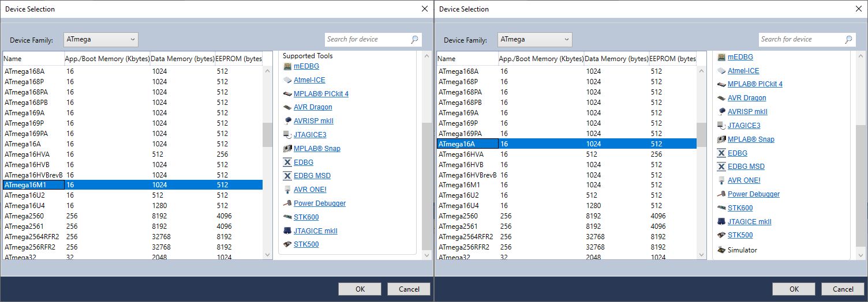This screenshot has height=302, width=868.
Task: Click MPLAB Snap icon in right window
Action: [x=721, y=139]
